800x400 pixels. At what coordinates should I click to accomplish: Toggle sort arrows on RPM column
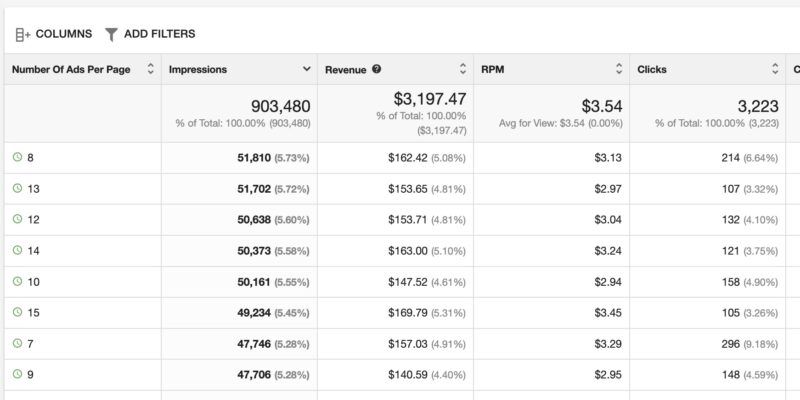click(x=619, y=69)
